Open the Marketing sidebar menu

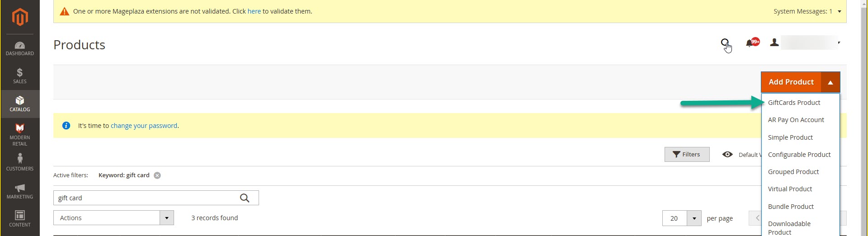(x=20, y=191)
